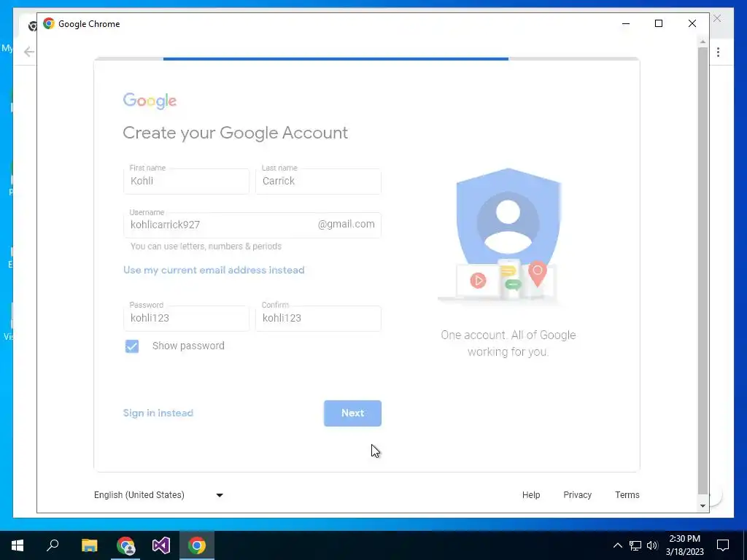This screenshot has height=560, width=747.
Task: Launch Visual Studio from taskbar
Action: (161, 545)
